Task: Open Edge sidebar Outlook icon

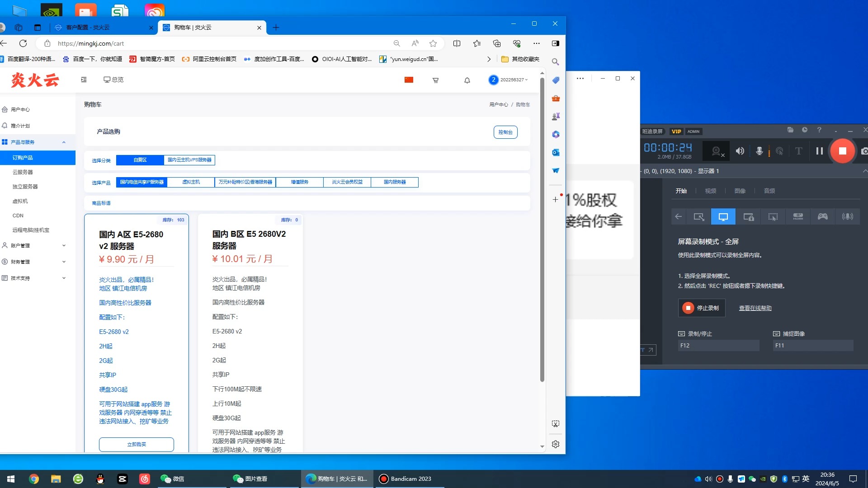Action: tap(556, 152)
